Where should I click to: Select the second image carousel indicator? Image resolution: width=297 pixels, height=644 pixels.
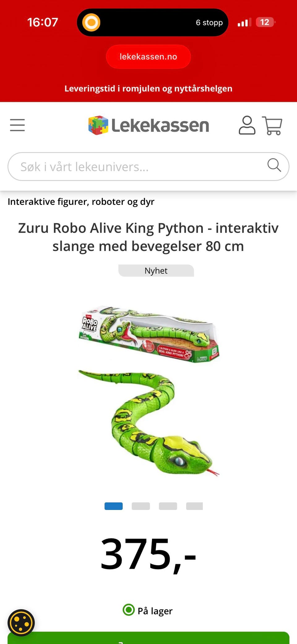pyautogui.click(x=141, y=506)
